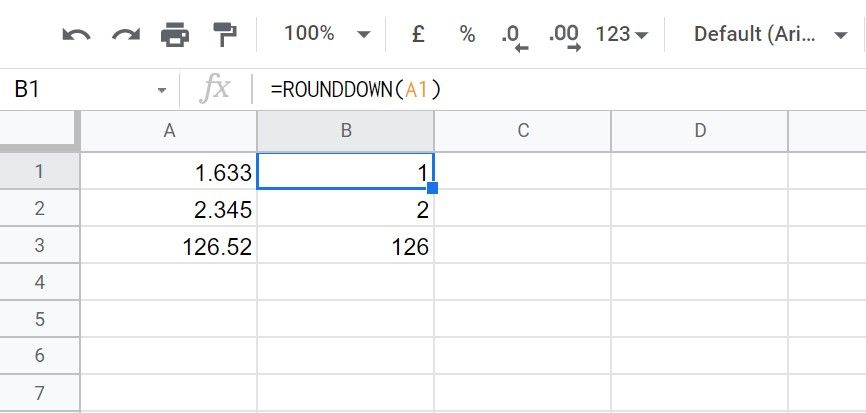
Task: Click cell A1 containing 1.633
Action: pyautogui.click(x=168, y=172)
